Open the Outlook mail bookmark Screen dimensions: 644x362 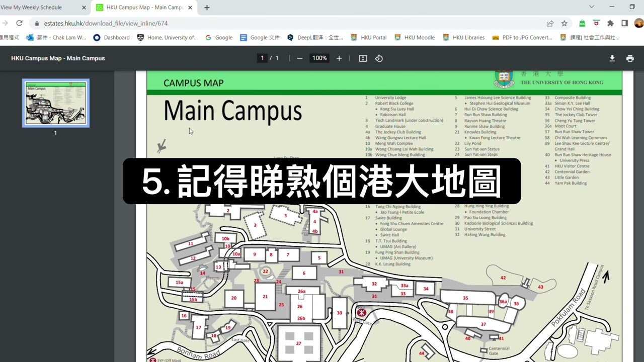(56, 38)
